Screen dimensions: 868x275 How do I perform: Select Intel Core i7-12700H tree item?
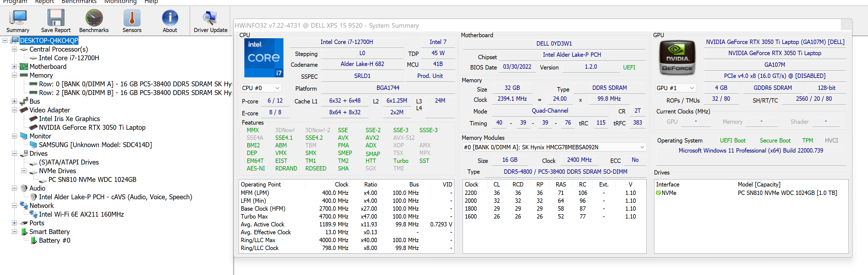pos(69,58)
